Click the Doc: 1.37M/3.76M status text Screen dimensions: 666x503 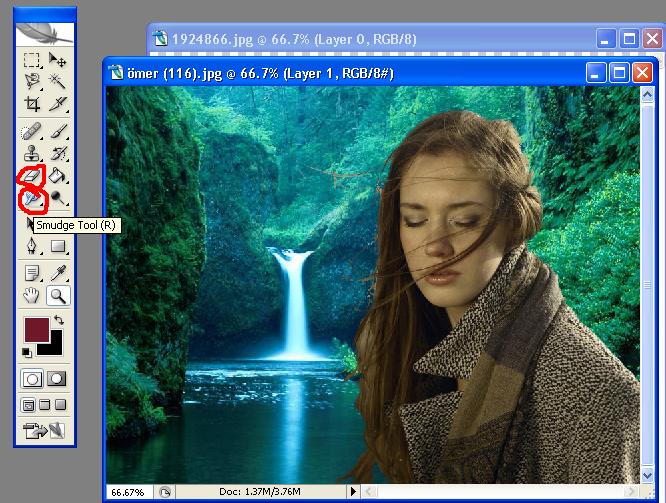click(260, 492)
